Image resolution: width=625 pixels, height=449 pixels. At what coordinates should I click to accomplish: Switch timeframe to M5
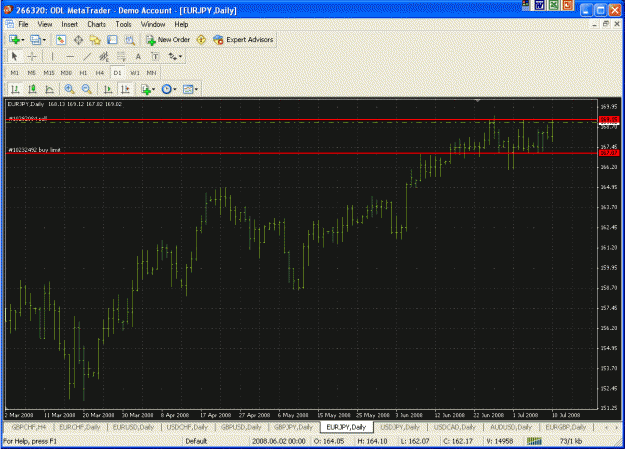coord(31,73)
